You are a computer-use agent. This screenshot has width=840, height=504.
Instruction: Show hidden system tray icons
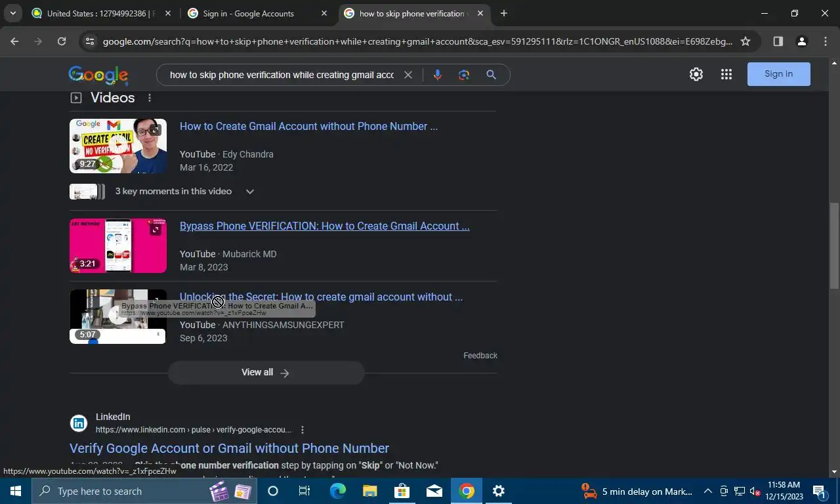(x=708, y=492)
